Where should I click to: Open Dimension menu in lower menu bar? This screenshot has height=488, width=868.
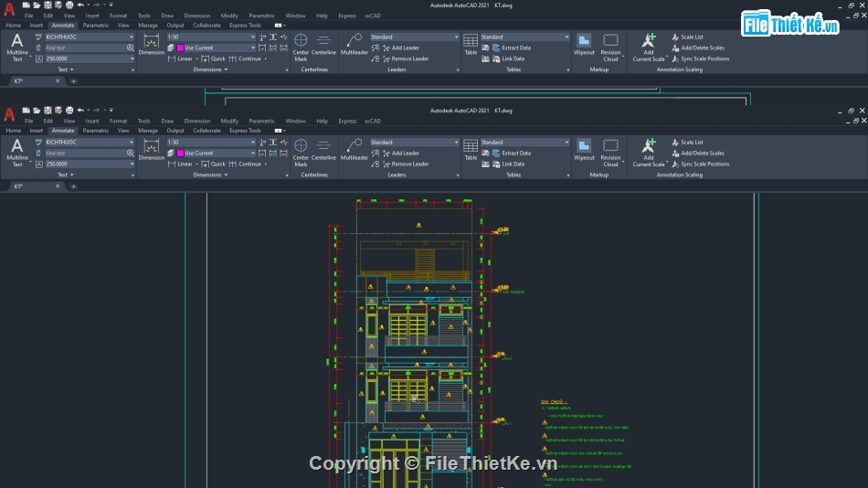tap(197, 121)
